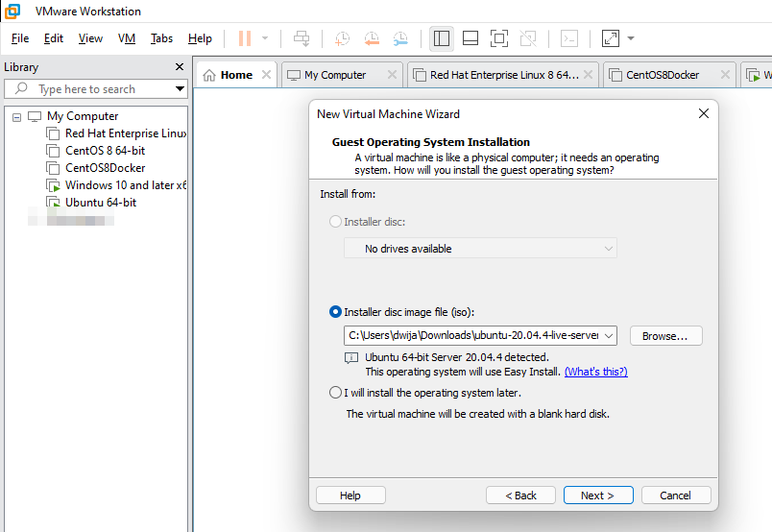Open stretch options dropdown arrow

[x=631, y=38]
